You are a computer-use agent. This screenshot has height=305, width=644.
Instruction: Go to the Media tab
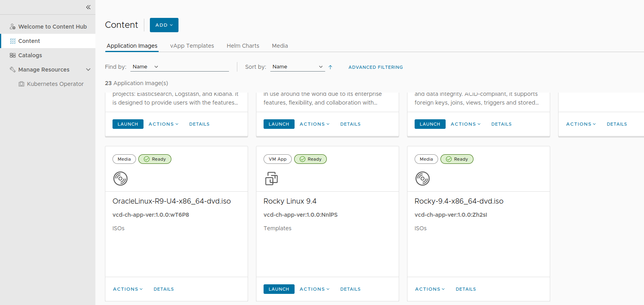(x=280, y=46)
